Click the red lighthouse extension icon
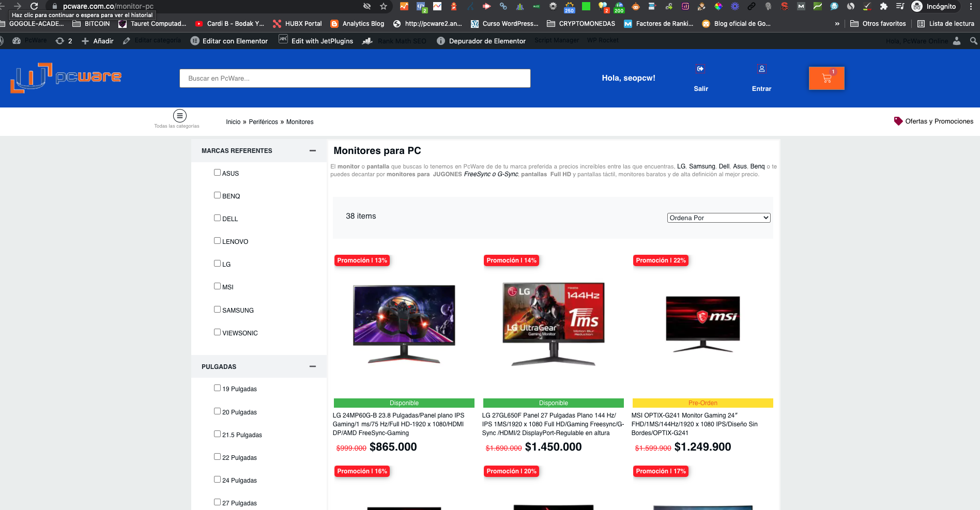The image size is (980, 510). coord(454,6)
